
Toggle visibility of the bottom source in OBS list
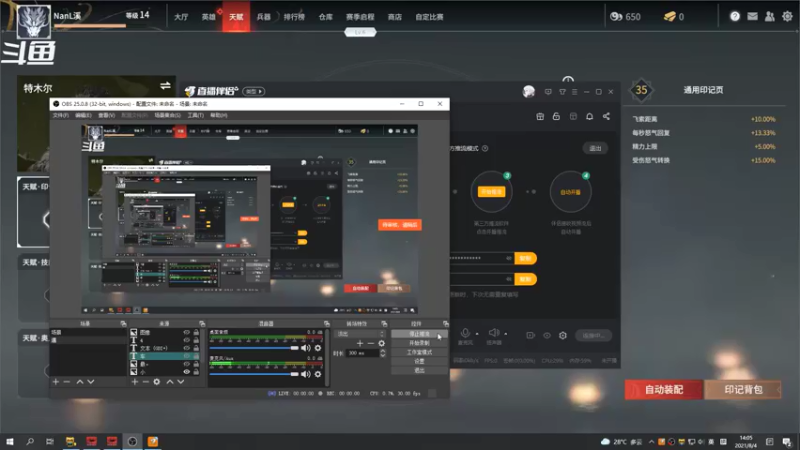tap(186, 372)
